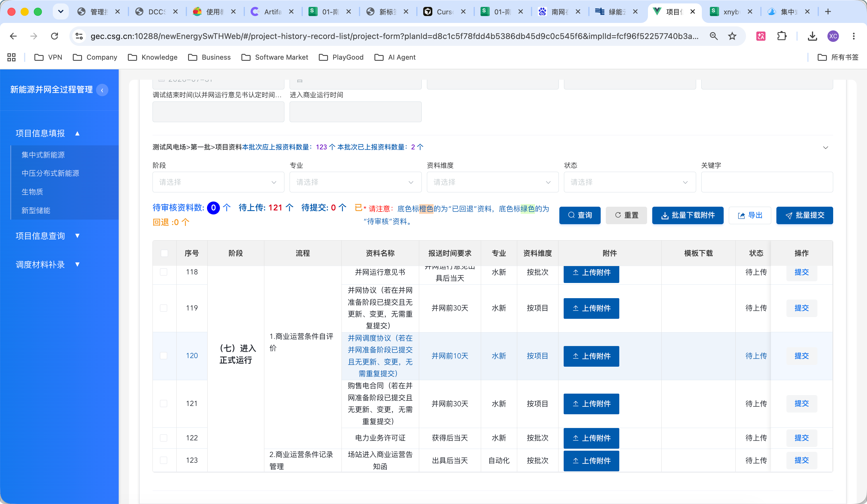Open the Knowledge bookmarks folder
The height and width of the screenshot is (504, 867).
click(x=153, y=57)
